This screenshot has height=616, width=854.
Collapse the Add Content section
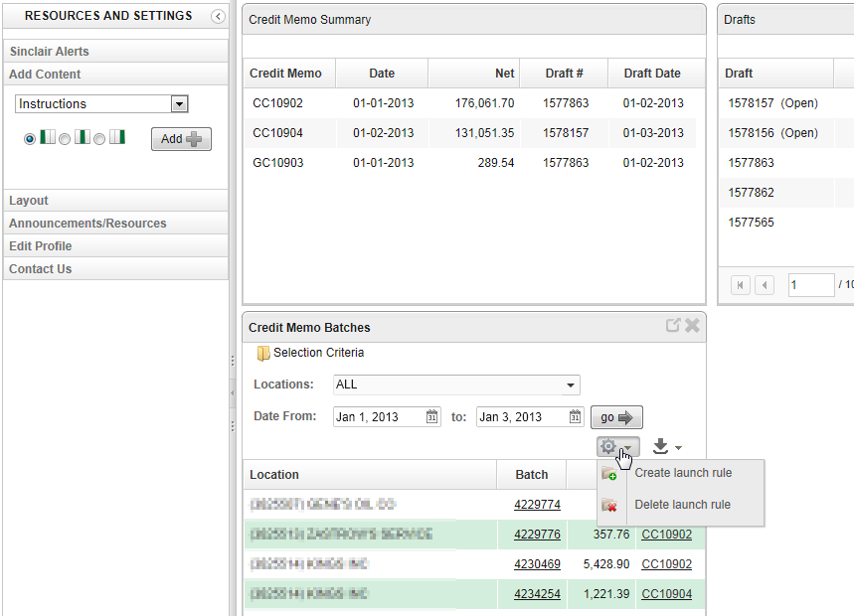(115, 74)
